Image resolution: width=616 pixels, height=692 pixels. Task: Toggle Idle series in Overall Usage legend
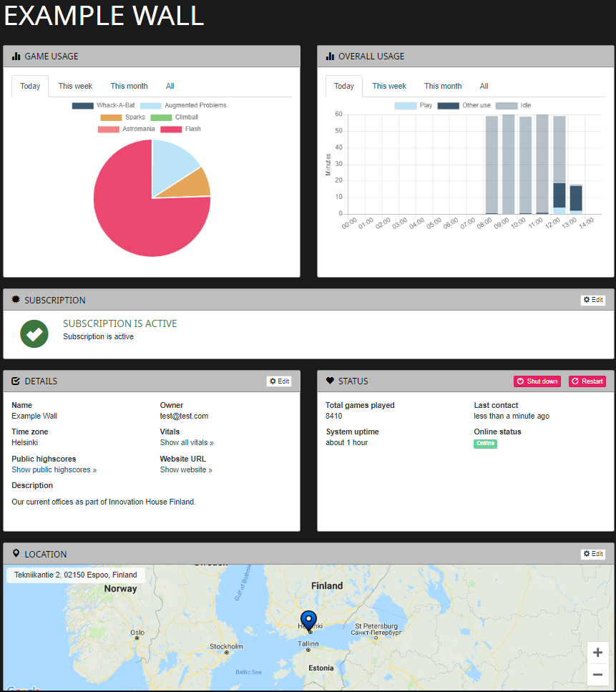pos(513,105)
